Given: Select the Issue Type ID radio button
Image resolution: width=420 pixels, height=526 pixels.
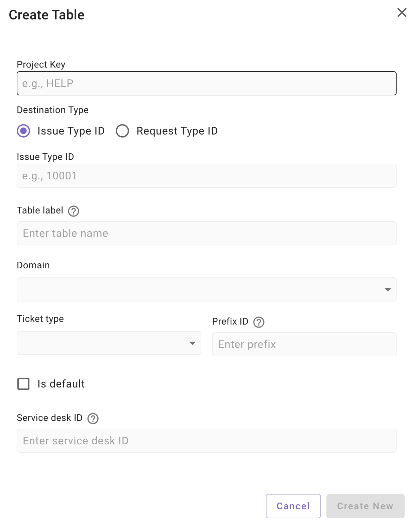Looking at the screenshot, I should (24, 131).
